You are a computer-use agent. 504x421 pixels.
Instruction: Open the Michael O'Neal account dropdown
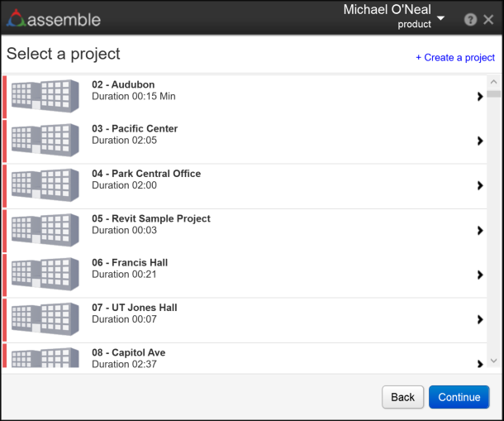point(440,18)
